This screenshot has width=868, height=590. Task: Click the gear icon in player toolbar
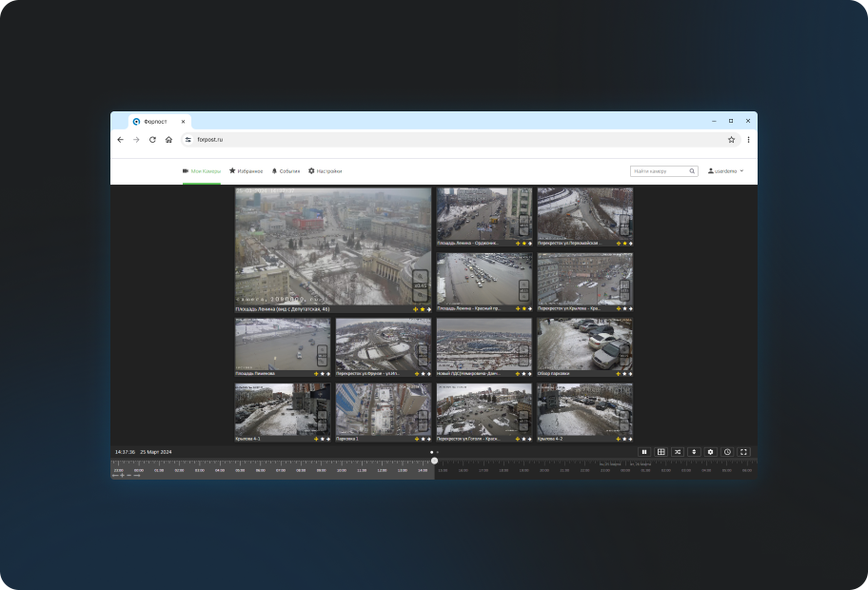710,452
